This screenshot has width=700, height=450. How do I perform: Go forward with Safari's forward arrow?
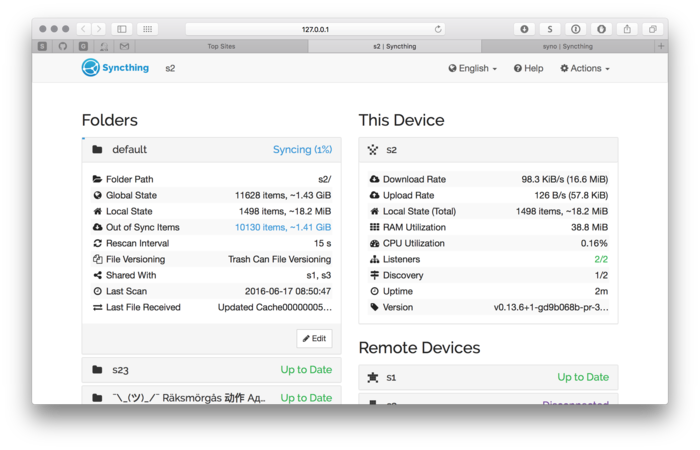click(99, 29)
